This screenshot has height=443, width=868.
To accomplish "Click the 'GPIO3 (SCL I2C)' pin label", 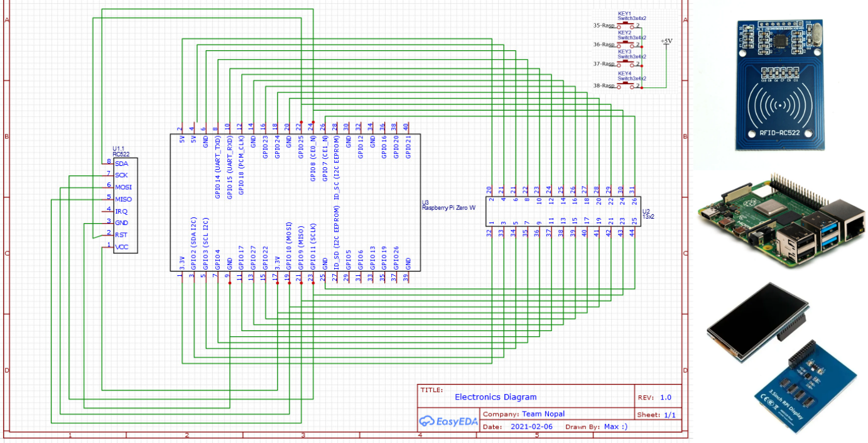I will [205, 243].
